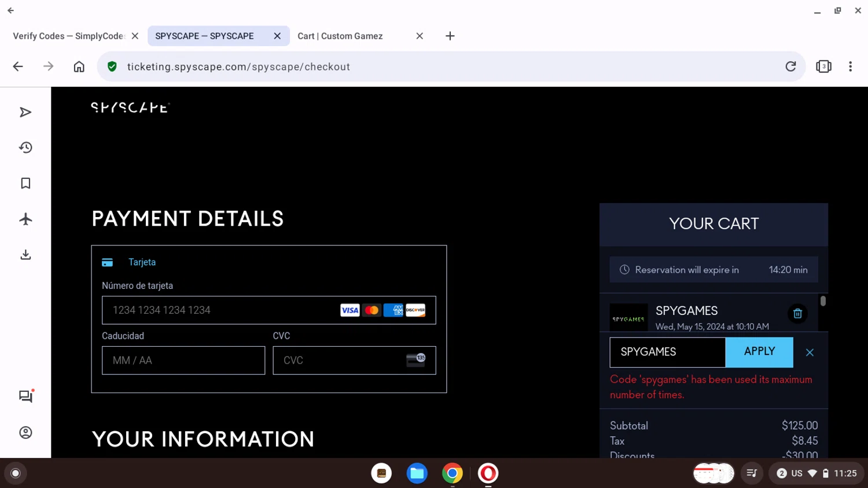Click the SPYGAMES promo code field

click(x=667, y=352)
